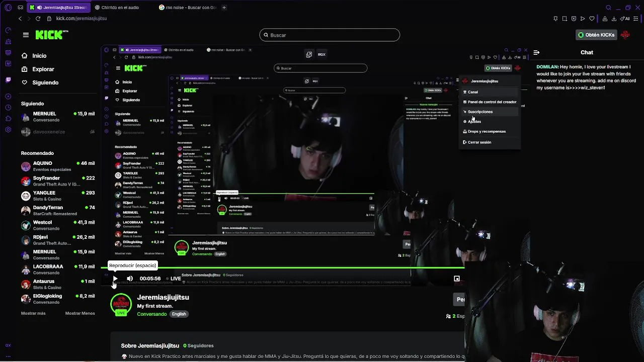Click the English language tag
Screen dimensions: 644x362
pos(179,314)
